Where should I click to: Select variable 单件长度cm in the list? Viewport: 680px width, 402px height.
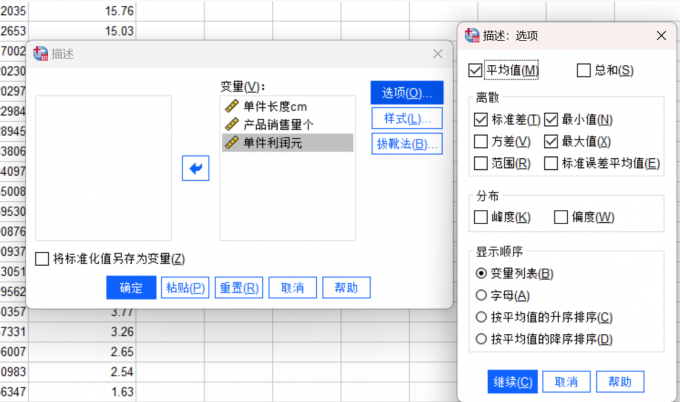[x=288, y=106]
